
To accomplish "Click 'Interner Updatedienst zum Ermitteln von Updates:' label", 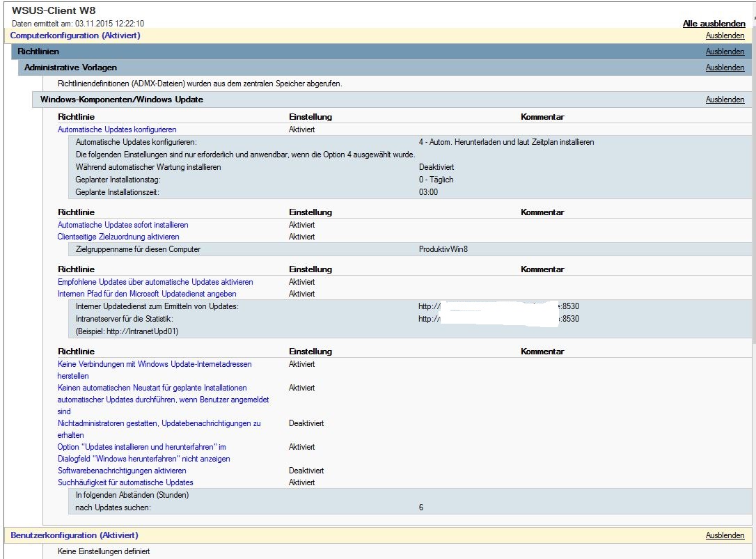I will (157, 306).
